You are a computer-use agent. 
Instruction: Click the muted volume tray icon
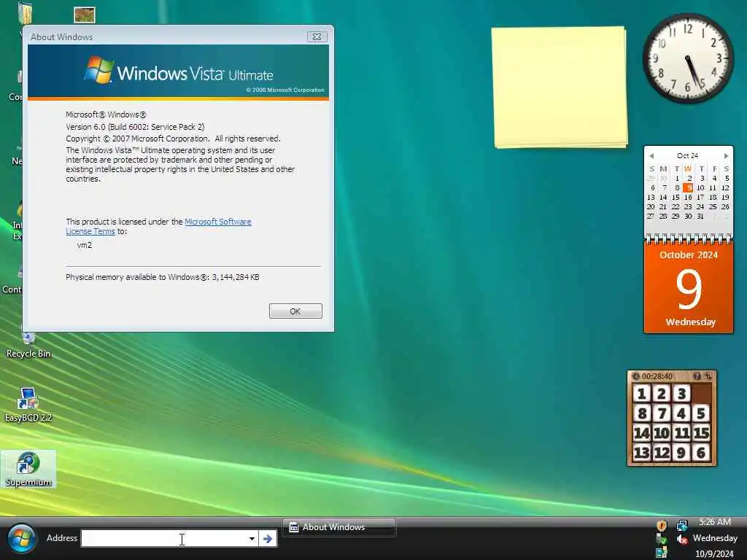click(x=682, y=539)
